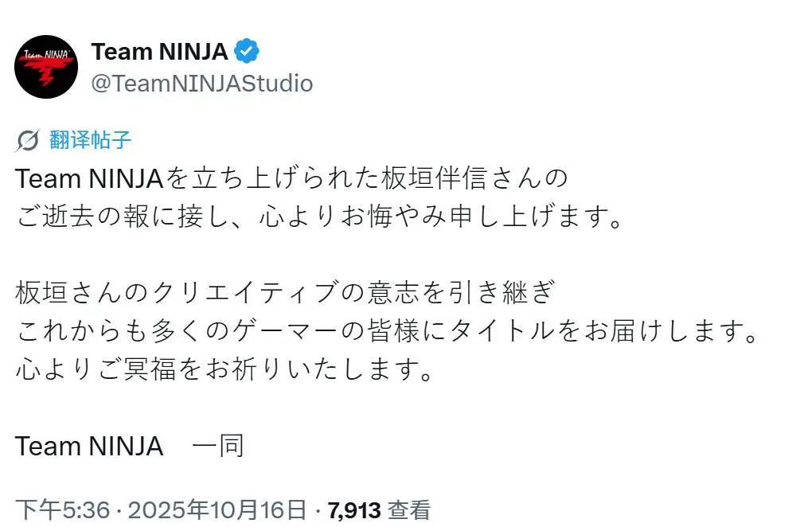This screenshot has height=527, width=812.
Task: Click the line starting with 板垣さんのクリエイティブ
Action: click(283, 293)
